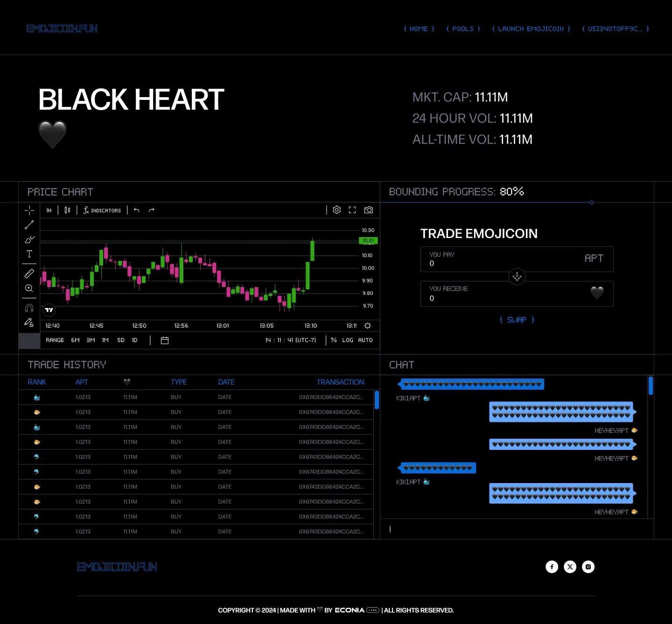Toggle percent scale on chart
This screenshot has height=624, width=672.
[334, 340]
